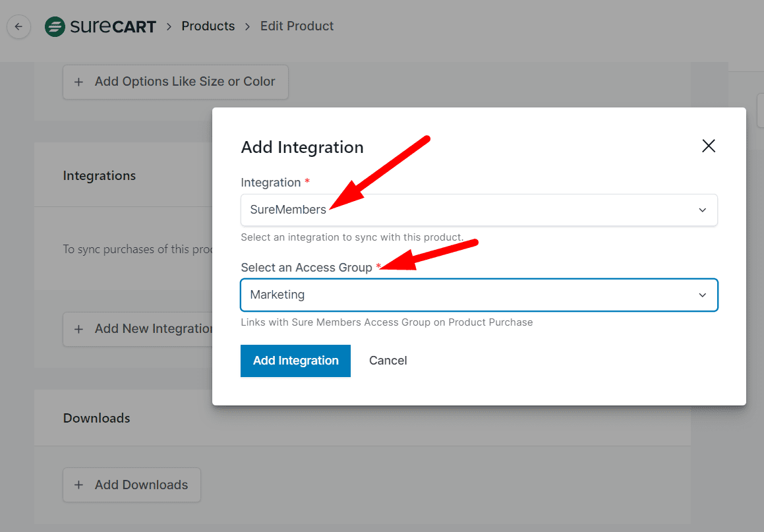This screenshot has height=532, width=764.
Task: Select Edit Product in the breadcrumb trail
Action: pyautogui.click(x=297, y=26)
